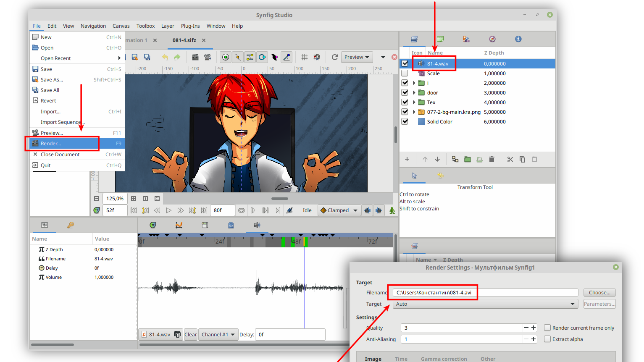Increase Anti-Aliasing with plus stepper

click(x=534, y=339)
